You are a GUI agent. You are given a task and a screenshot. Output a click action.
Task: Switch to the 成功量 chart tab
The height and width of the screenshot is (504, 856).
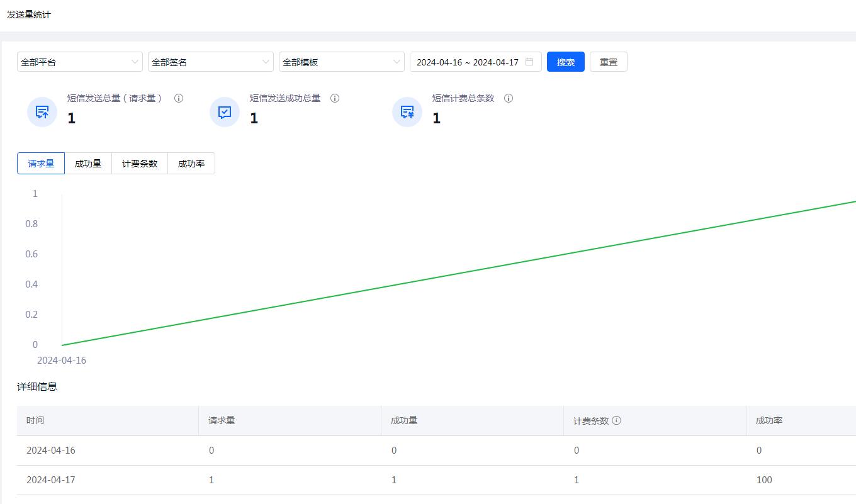[x=88, y=164]
